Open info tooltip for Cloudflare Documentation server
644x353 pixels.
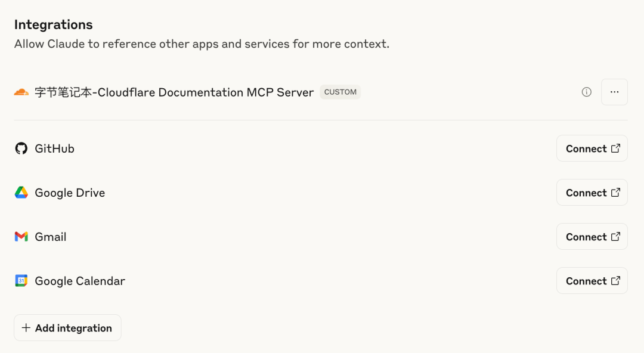[586, 92]
